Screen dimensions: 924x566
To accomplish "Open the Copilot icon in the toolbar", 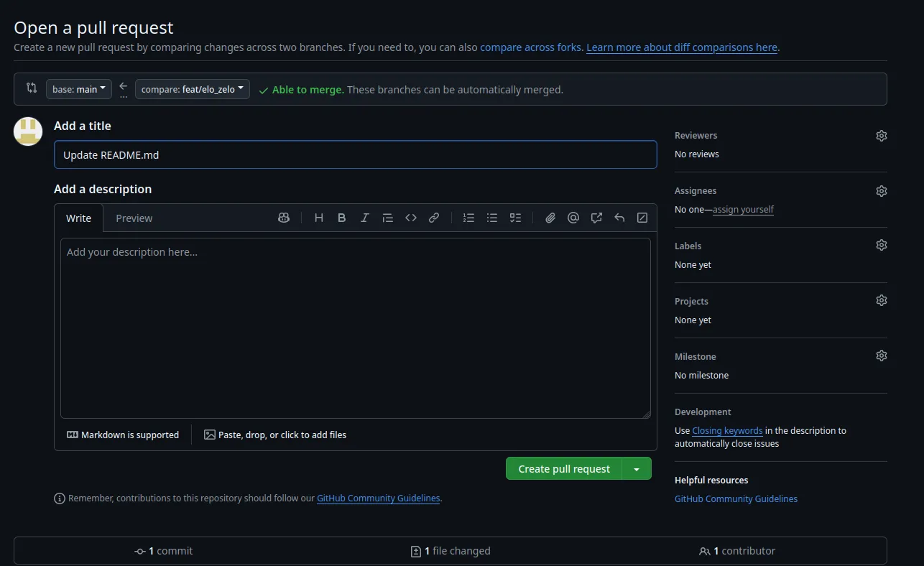I will (284, 218).
